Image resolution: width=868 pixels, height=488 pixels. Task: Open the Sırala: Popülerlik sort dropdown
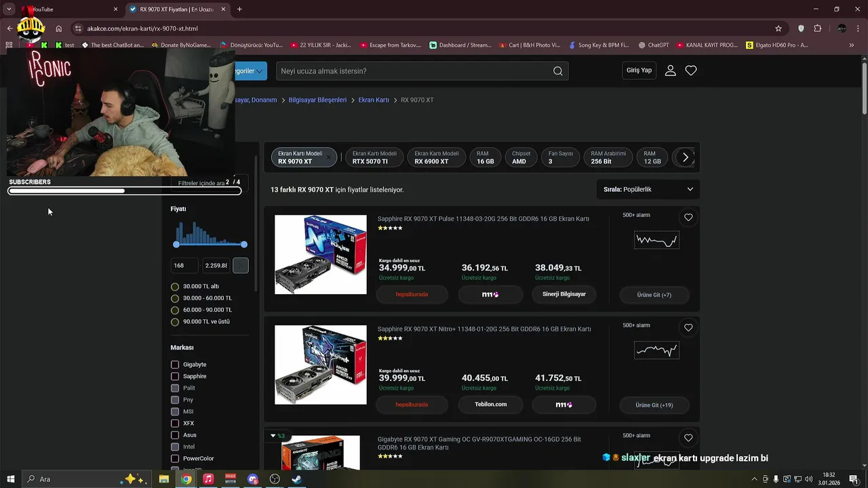(648, 190)
